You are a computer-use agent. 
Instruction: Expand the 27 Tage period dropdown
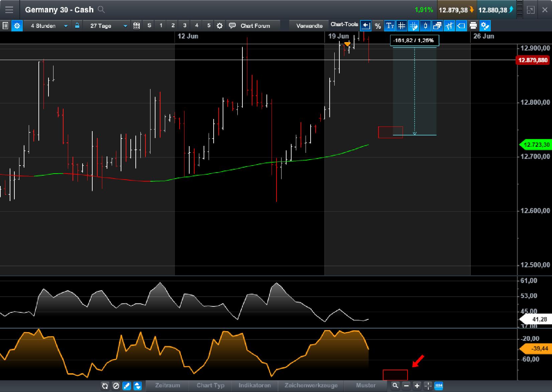pos(105,25)
